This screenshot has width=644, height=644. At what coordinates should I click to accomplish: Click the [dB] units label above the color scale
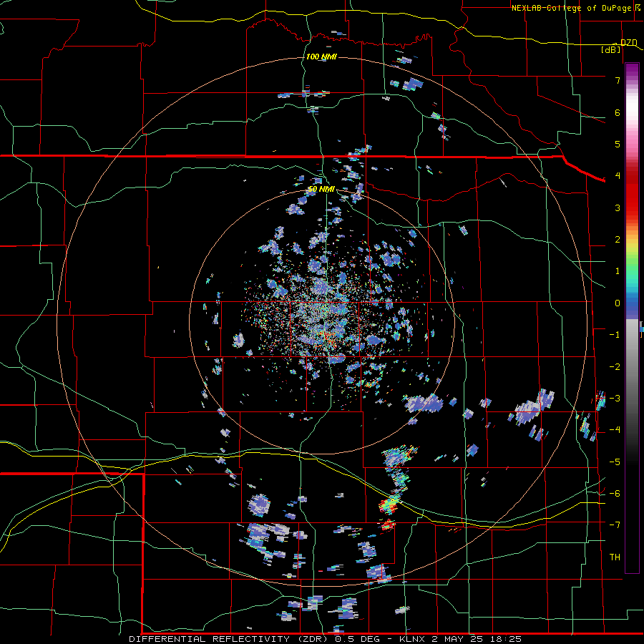coord(611,49)
